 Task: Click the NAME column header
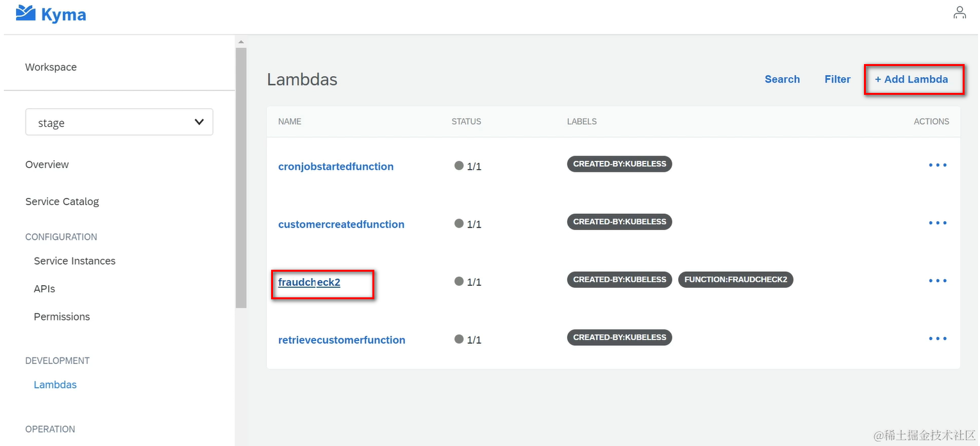pyautogui.click(x=290, y=121)
